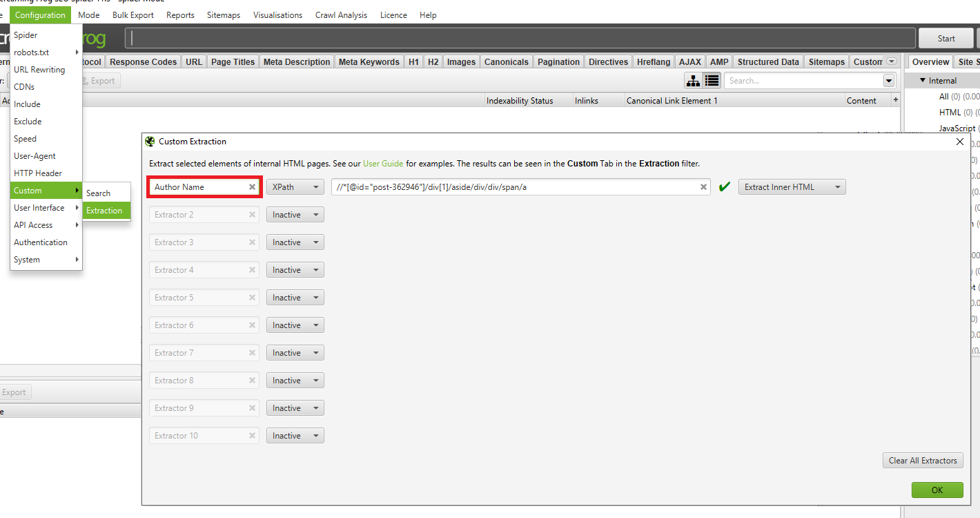The width and height of the screenshot is (980, 518).
Task: Close the Custom Extraction dialog
Action: 959,142
